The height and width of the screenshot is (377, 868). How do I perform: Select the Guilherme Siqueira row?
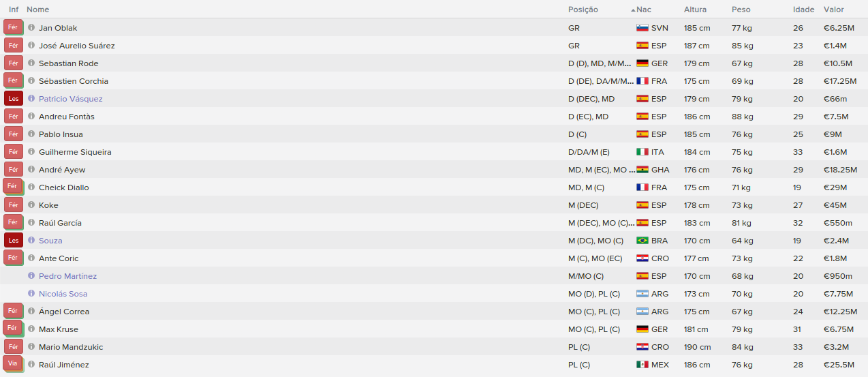click(x=434, y=151)
